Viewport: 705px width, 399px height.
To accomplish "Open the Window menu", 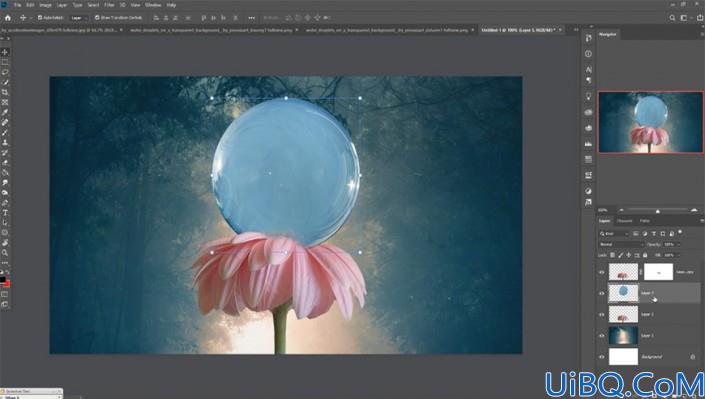I will click(x=153, y=5).
